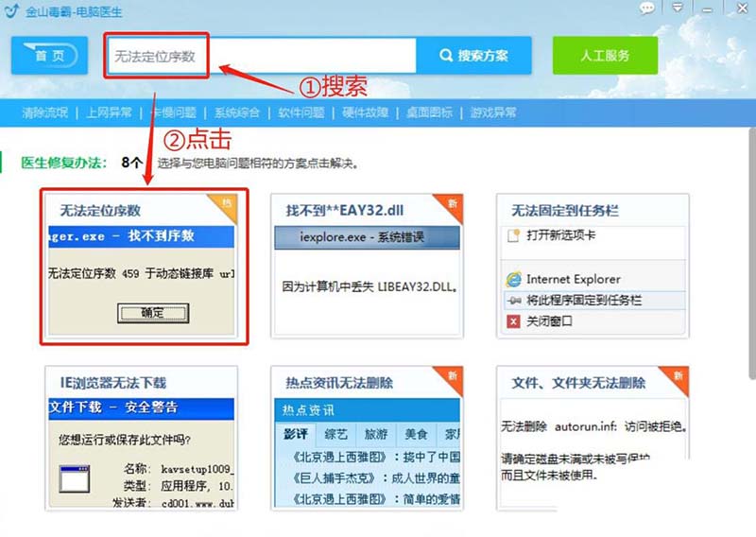Image resolution: width=756 pixels, height=537 pixels.
Task: Click the 新 badge on 热点资讯无法删除 card
Action: (453, 376)
